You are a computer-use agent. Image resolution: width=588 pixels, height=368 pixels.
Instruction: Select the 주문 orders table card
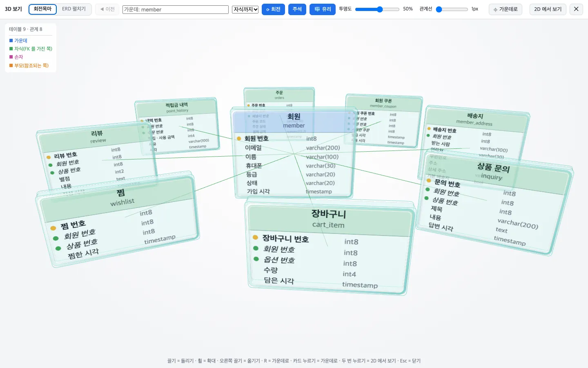(x=279, y=98)
